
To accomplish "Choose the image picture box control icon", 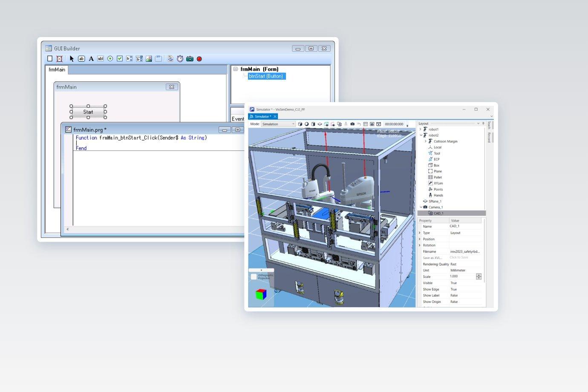I will (149, 59).
